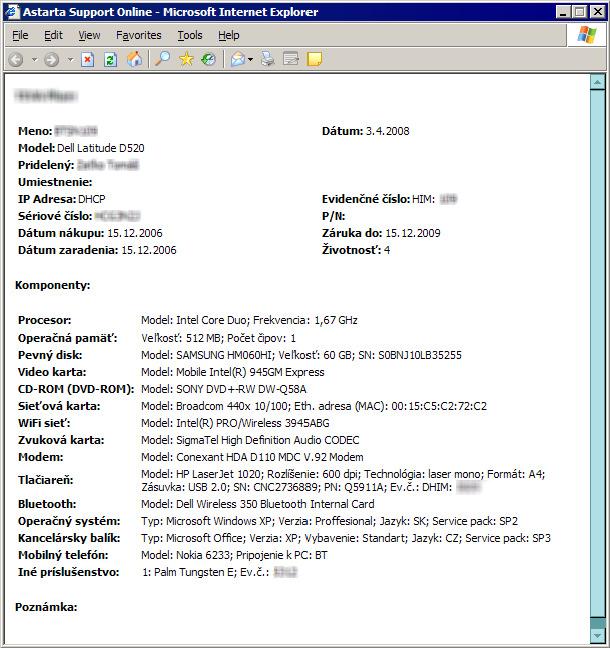The image size is (610, 648).
Task: Click the 'Broadcom 440x 10/100' network card line
Action: [314, 406]
